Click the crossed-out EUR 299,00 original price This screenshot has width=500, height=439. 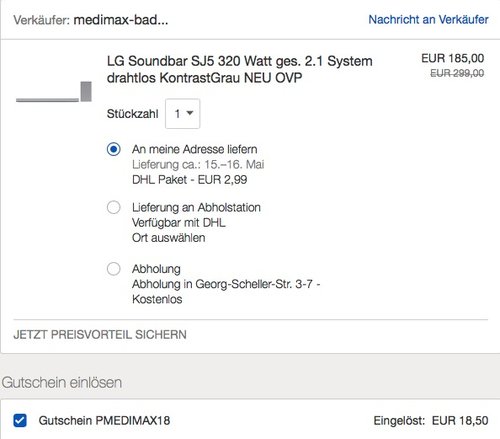[457, 73]
